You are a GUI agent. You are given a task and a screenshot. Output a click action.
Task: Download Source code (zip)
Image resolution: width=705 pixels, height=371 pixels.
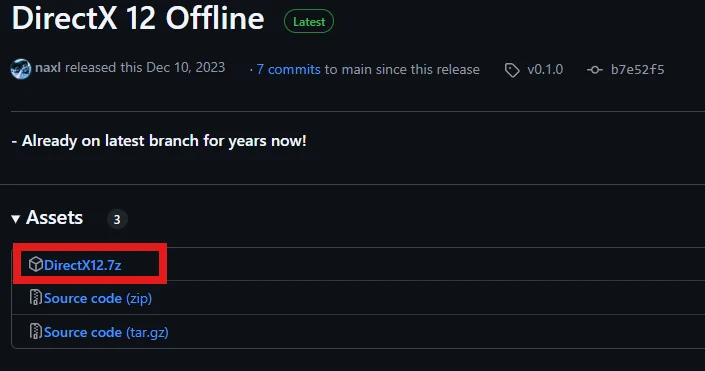point(98,299)
